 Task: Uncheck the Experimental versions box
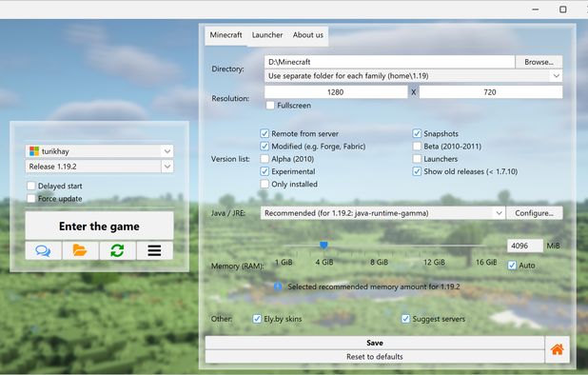tap(265, 171)
